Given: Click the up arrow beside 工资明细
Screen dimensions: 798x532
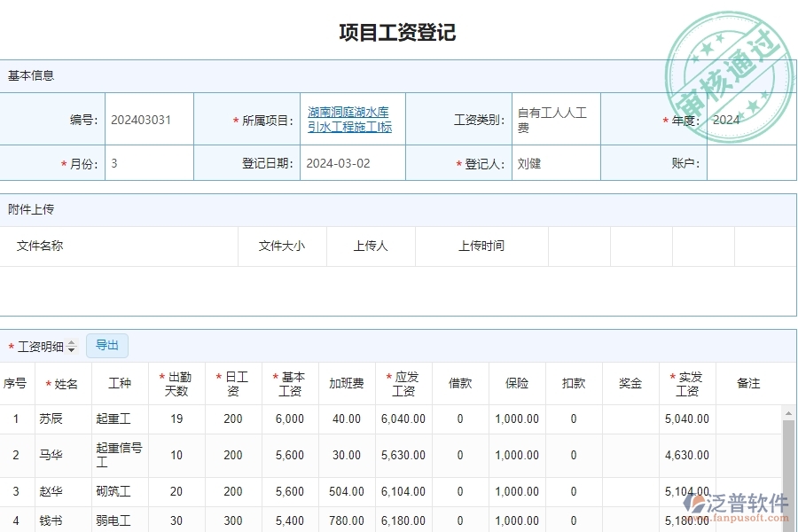Looking at the screenshot, I should pos(71,341).
